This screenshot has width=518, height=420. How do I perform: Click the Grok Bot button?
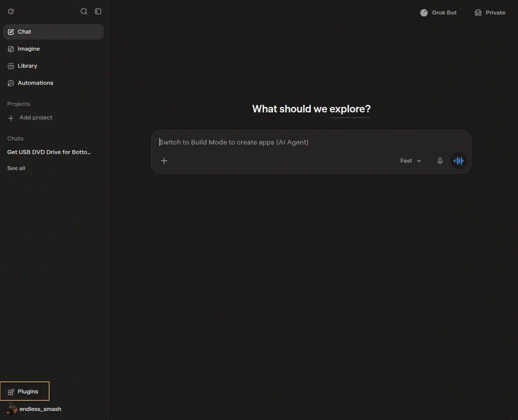[438, 13]
